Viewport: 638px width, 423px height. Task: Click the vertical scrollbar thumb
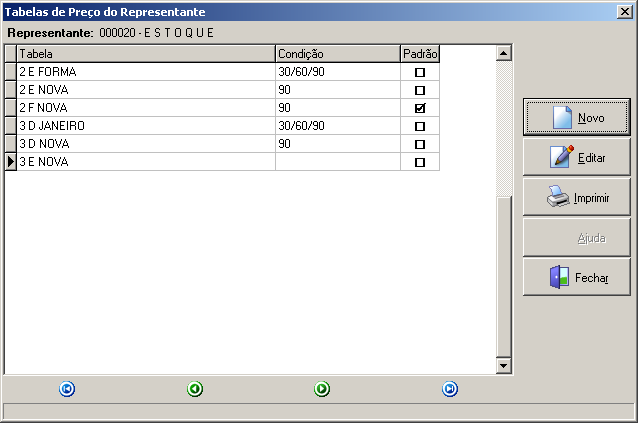click(x=504, y=277)
